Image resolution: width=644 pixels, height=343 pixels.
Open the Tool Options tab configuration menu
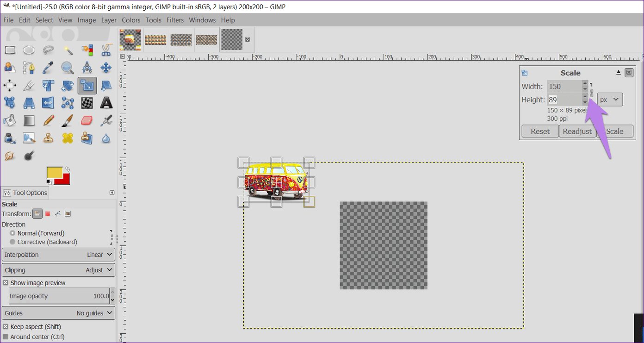click(111, 193)
